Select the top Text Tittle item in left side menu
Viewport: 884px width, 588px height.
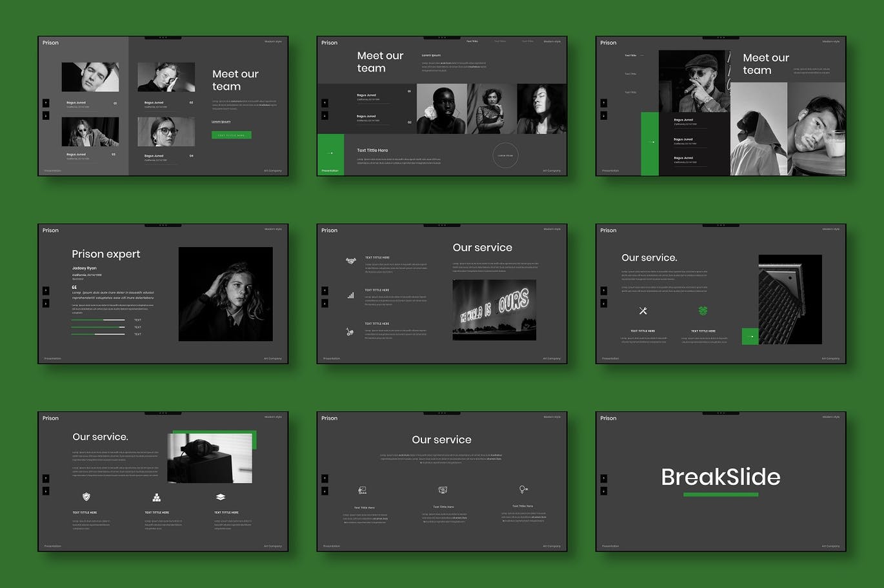[x=630, y=55]
